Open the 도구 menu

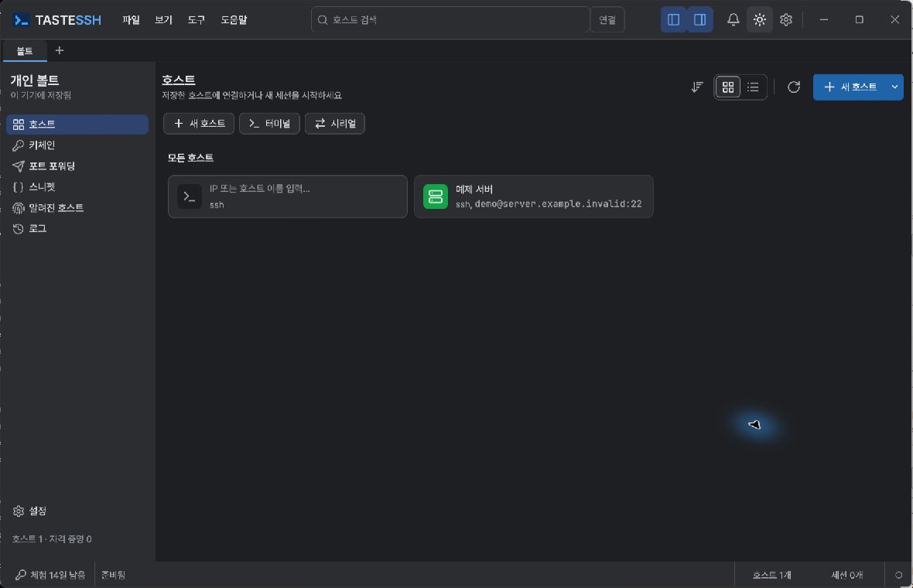[197, 20]
